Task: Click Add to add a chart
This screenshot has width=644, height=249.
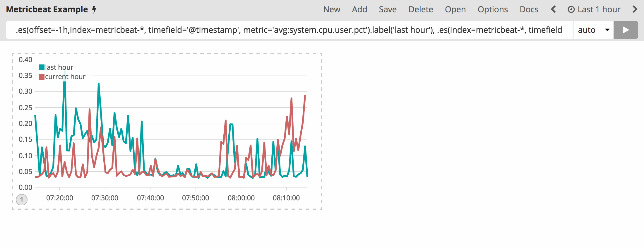Action: pyautogui.click(x=359, y=9)
